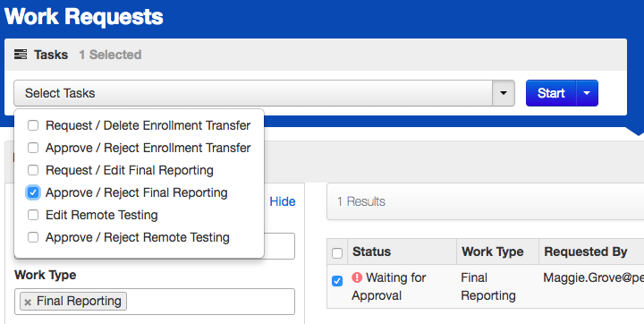Click the Start button
Viewport: 644px width, 324px height.
tap(551, 93)
